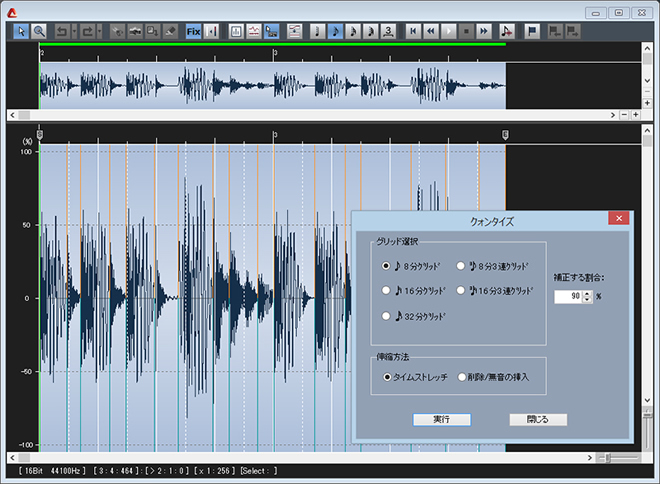Click the 補正する割合 percentage input field
The image size is (660, 484).
coord(568,297)
